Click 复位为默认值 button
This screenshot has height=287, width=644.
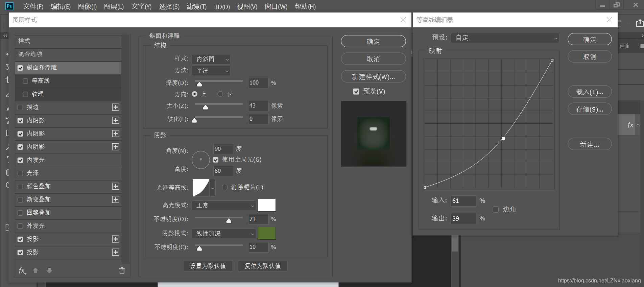click(x=263, y=266)
